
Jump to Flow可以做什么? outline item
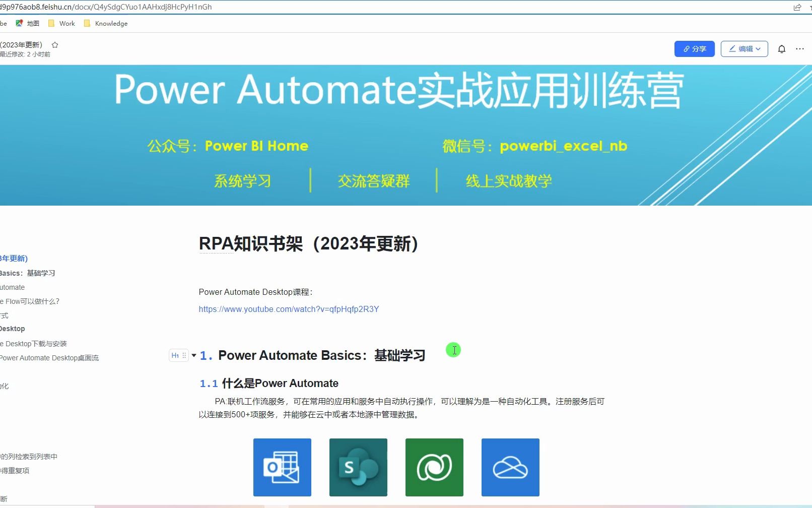click(30, 301)
